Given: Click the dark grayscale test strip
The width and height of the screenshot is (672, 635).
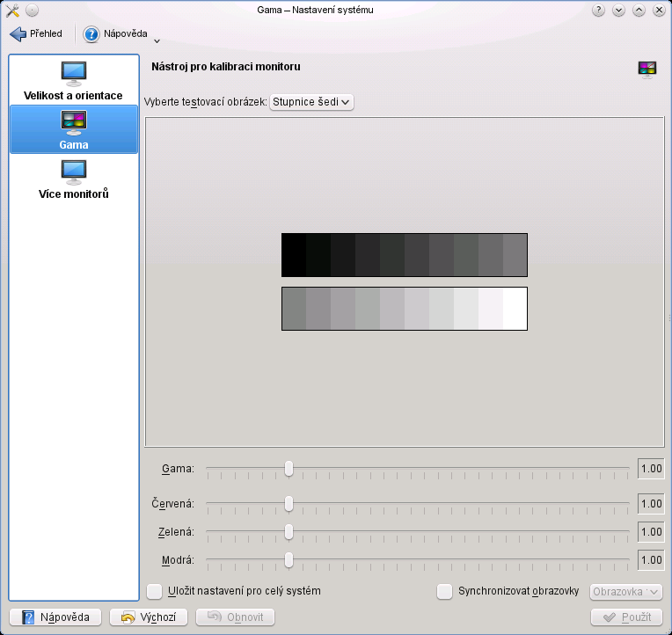Looking at the screenshot, I should 404,255.
